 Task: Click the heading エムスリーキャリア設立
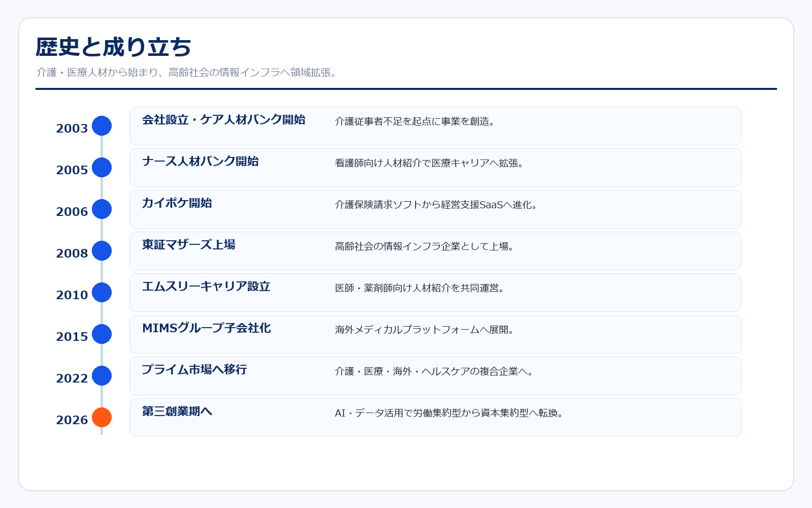[x=206, y=287]
